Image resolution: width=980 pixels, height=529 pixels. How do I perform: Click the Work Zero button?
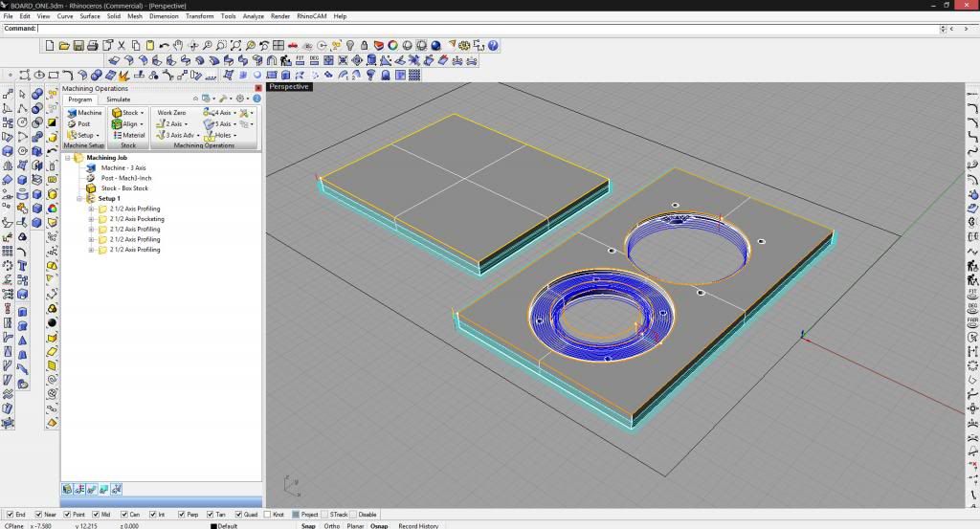pyautogui.click(x=171, y=113)
